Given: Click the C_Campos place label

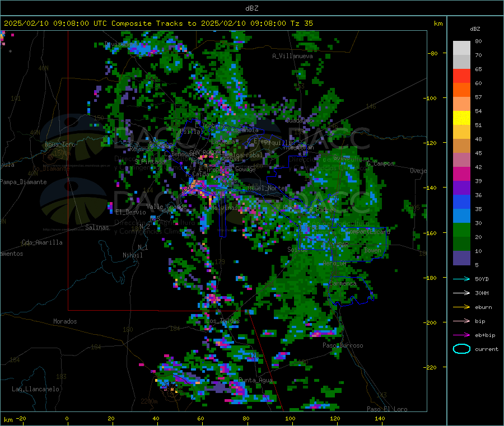Looking at the screenshot, I should 380,163.
